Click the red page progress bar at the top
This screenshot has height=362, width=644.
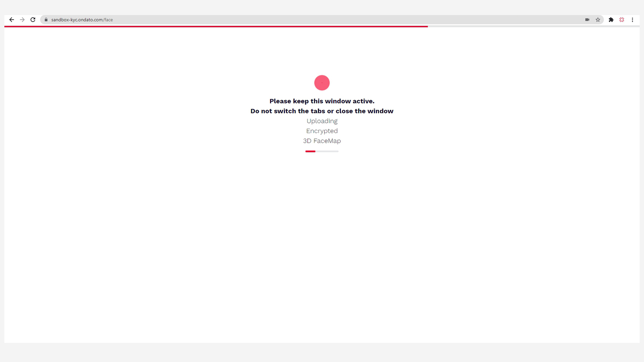(216, 26)
